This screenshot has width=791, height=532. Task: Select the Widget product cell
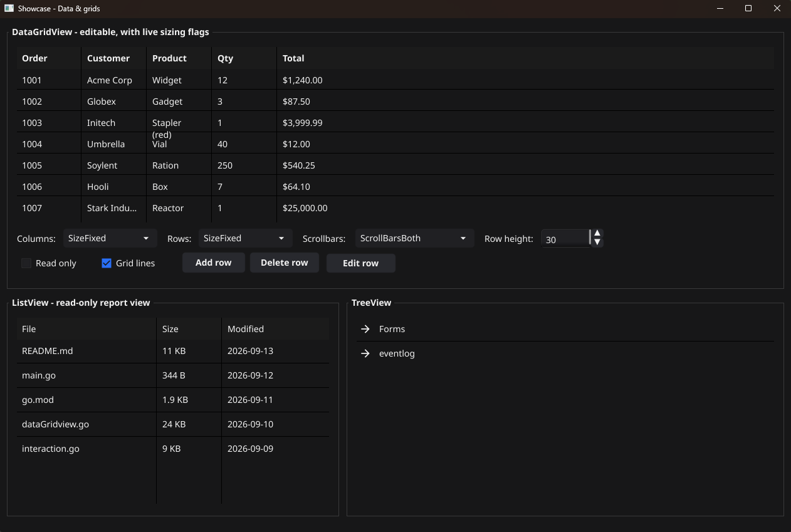(179, 80)
